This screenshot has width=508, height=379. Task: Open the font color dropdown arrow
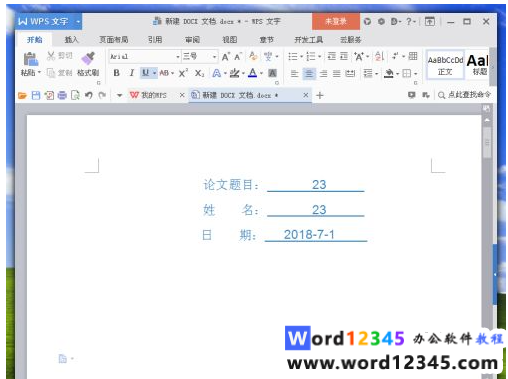(261, 73)
